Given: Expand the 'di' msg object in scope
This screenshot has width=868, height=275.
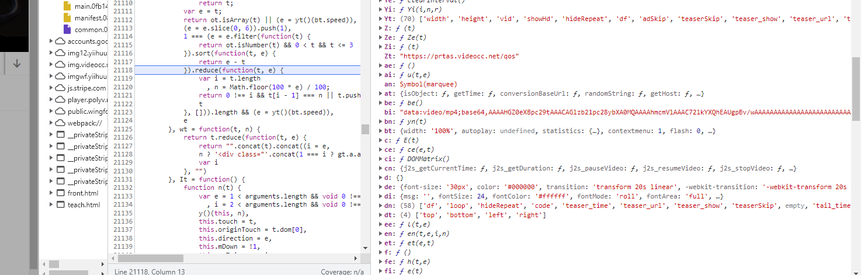Looking at the screenshot, I should coord(381,196).
